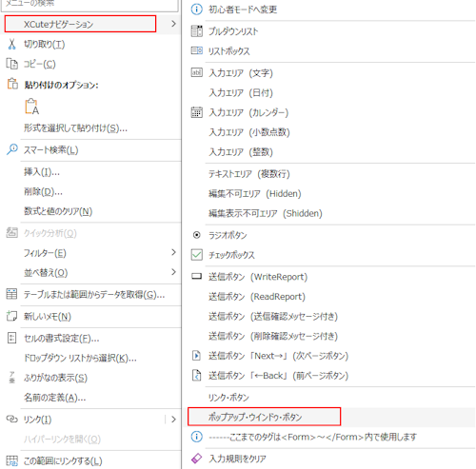Click the list box icon
Screen dimensions: 476x469
tap(196, 50)
